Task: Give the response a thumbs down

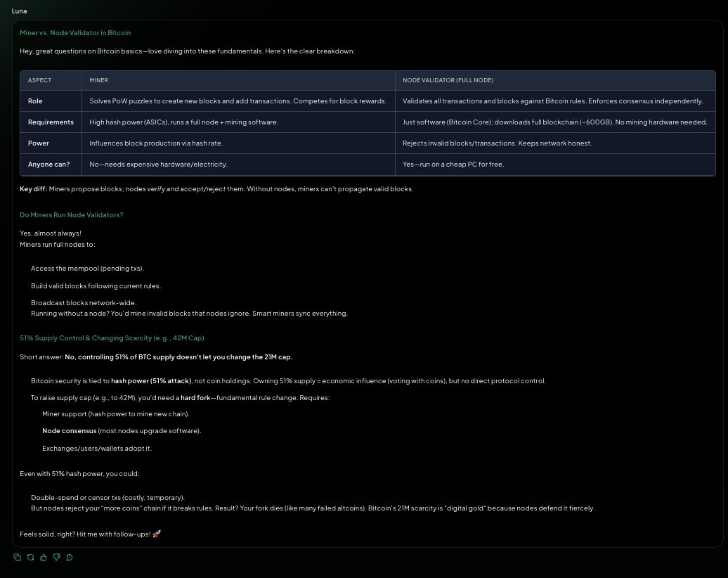Action: pos(57,557)
